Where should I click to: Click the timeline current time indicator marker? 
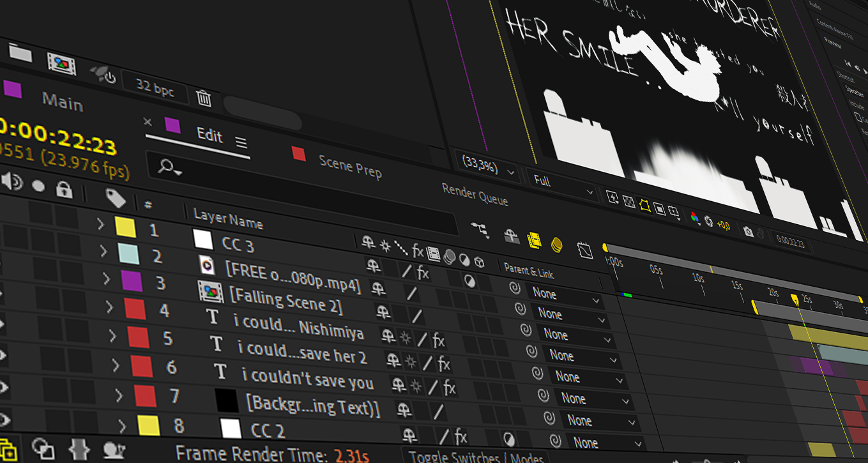tap(795, 299)
